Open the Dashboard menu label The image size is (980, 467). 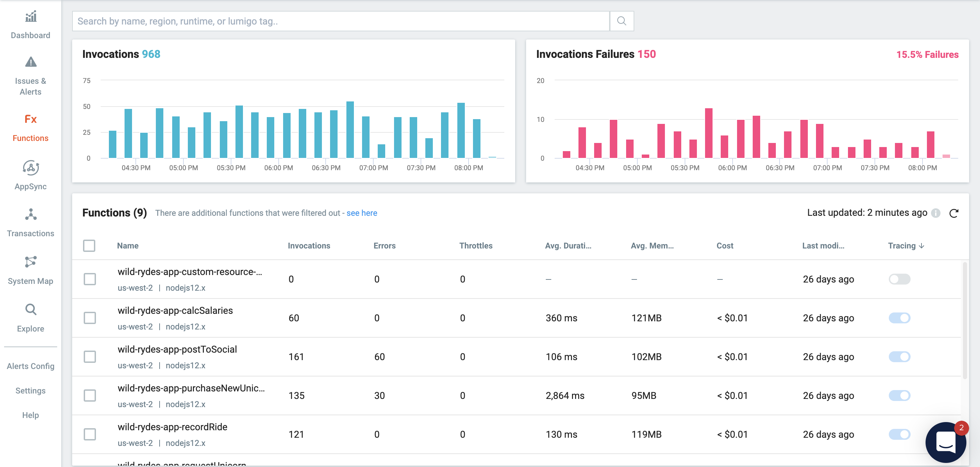[30, 35]
